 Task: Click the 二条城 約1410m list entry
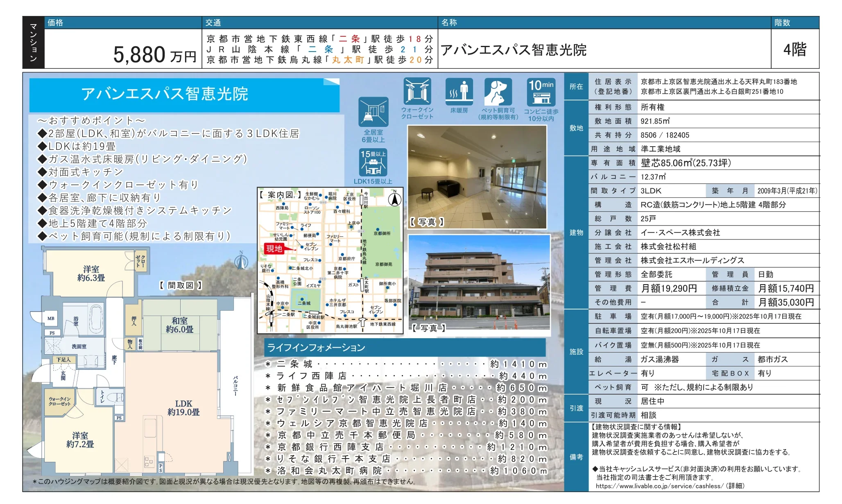[405, 364]
